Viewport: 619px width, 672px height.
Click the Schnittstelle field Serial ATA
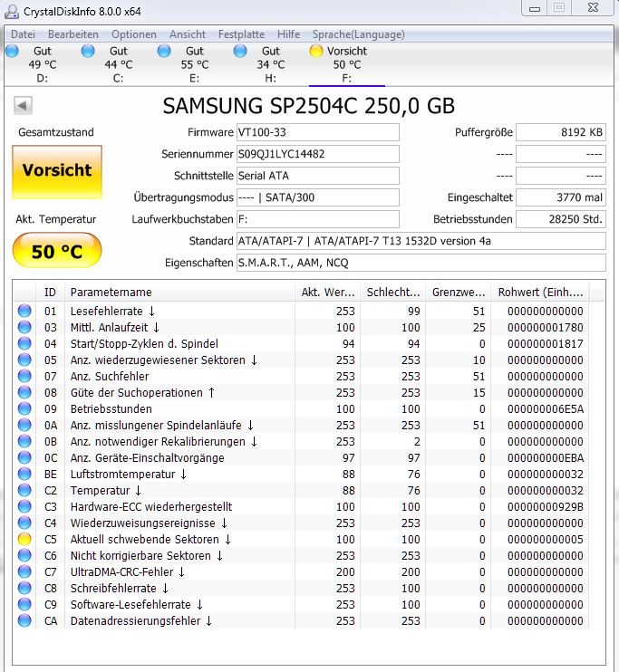click(318, 176)
